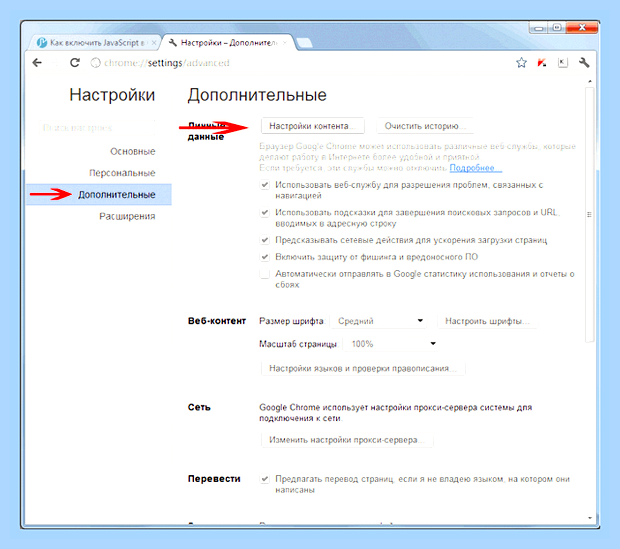This screenshot has height=549, width=620.
Task: Follow the 'Подробнее...' link
Action: (x=475, y=168)
